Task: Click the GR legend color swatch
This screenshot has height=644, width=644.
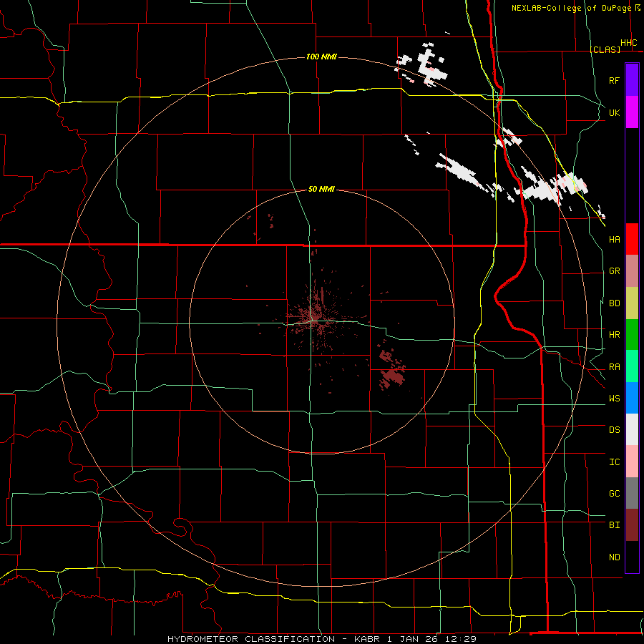Action: coord(632,271)
